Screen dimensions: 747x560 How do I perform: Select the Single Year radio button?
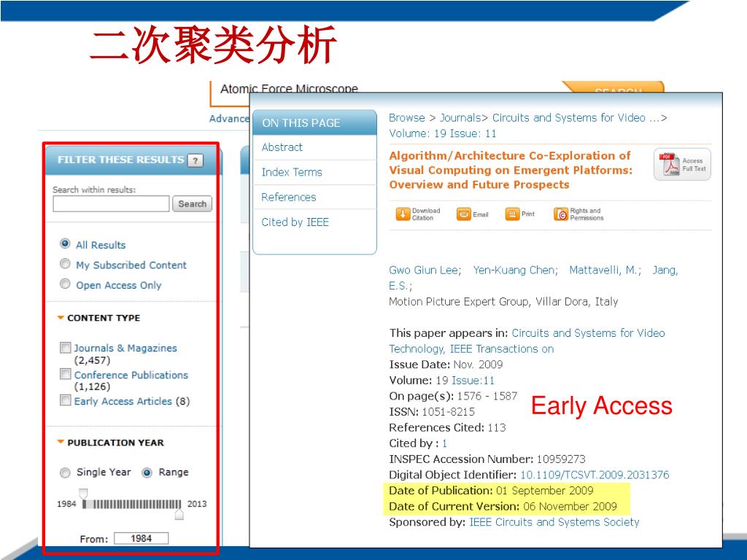[65, 472]
